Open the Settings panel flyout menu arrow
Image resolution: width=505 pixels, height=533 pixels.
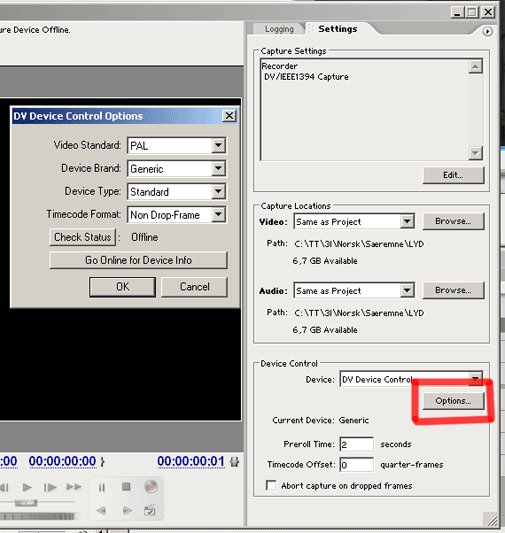click(x=487, y=31)
